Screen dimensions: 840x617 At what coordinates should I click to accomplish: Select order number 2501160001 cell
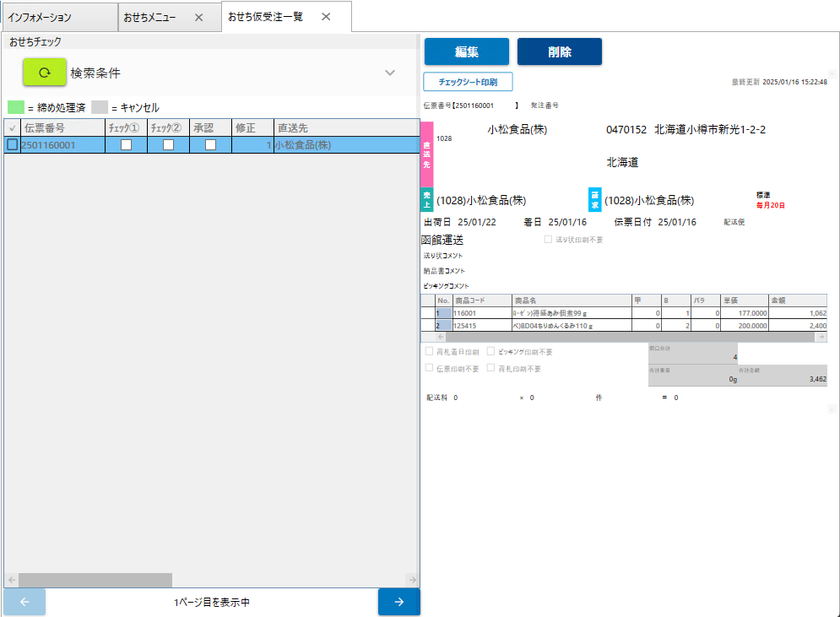(62, 145)
